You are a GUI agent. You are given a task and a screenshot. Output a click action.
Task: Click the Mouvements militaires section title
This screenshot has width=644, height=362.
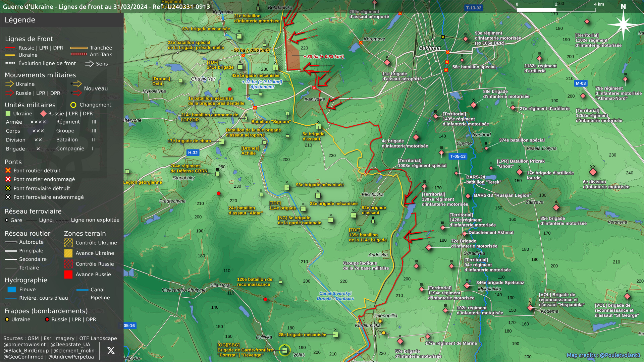[40, 75]
